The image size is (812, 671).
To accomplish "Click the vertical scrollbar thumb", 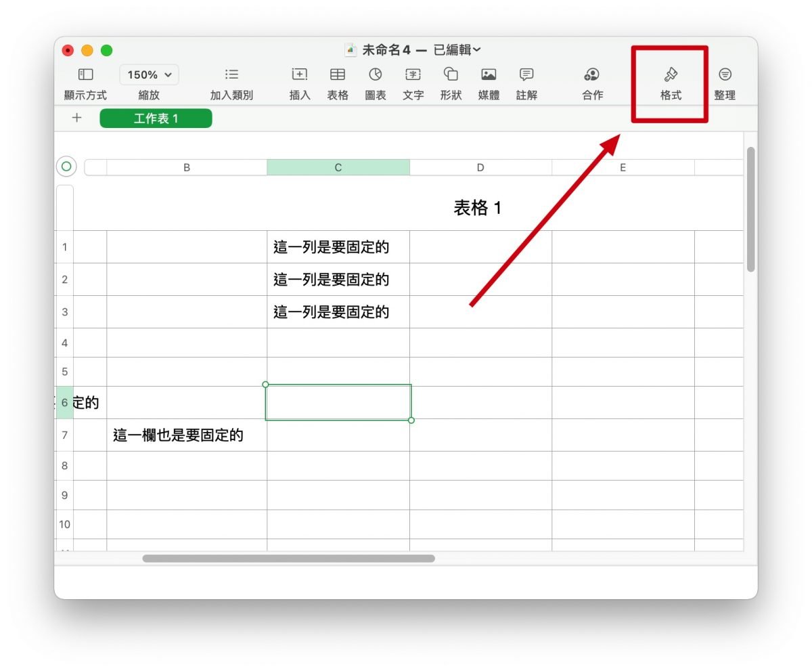I will (x=750, y=210).
